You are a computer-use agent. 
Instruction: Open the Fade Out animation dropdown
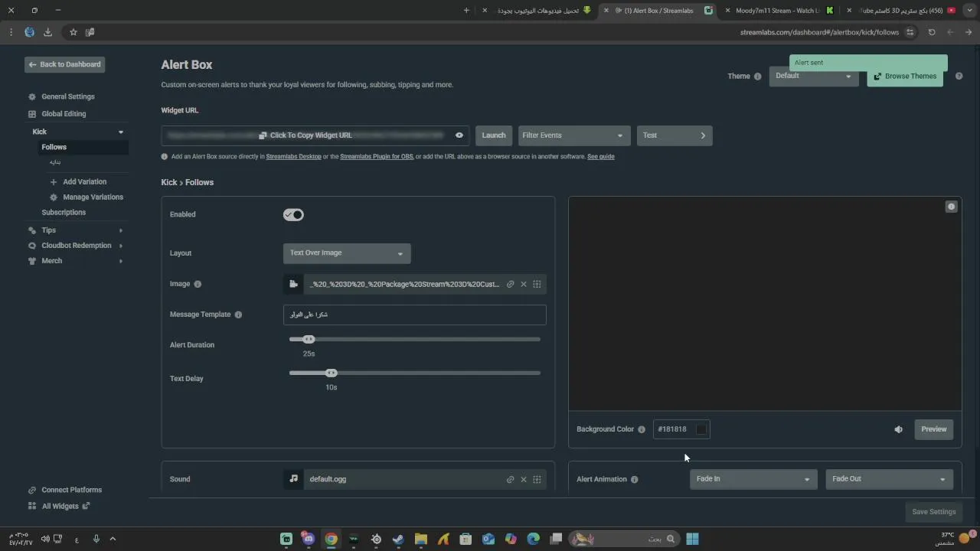point(889,479)
